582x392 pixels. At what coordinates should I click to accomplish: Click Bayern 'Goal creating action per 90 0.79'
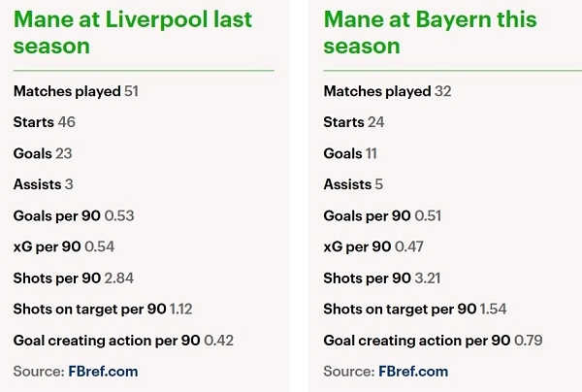tap(433, 341)
